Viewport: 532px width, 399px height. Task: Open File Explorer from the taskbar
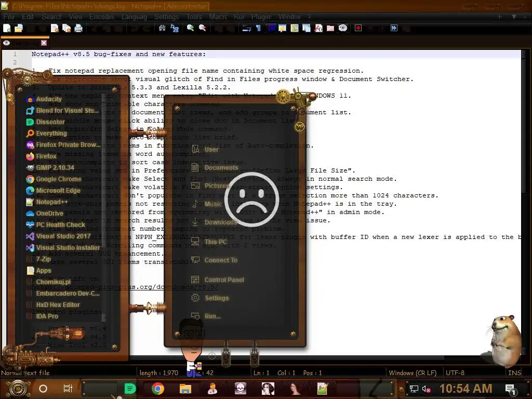(185, 389)
